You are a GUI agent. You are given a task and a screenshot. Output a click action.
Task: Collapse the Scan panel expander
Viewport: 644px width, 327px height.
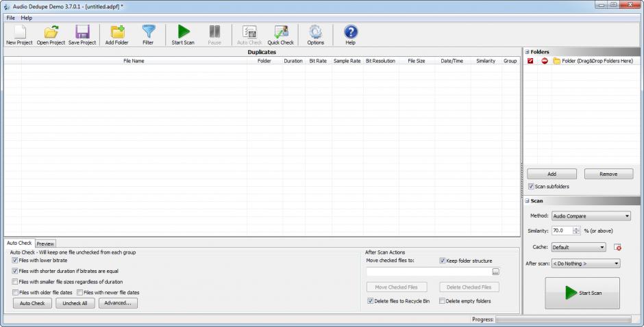527,200
